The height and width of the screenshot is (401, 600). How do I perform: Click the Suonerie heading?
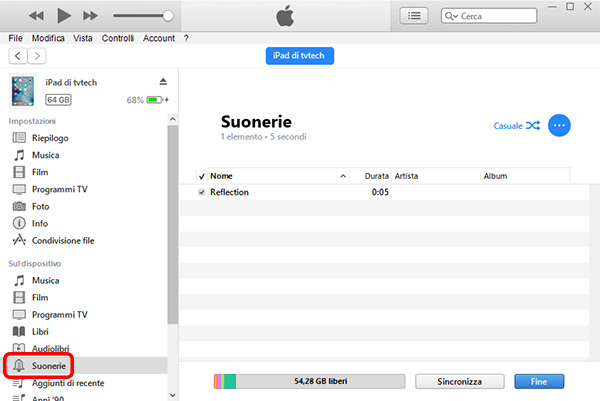[x=256, y=122]
